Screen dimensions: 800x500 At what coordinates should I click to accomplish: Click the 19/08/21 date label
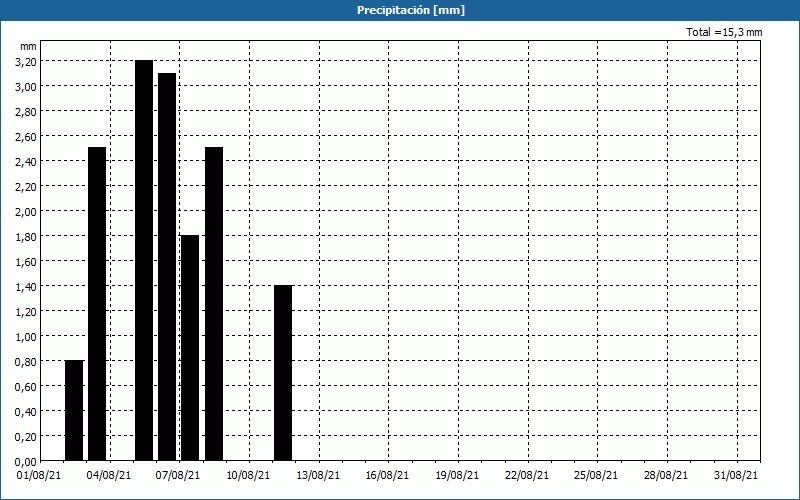pos(457,476)
